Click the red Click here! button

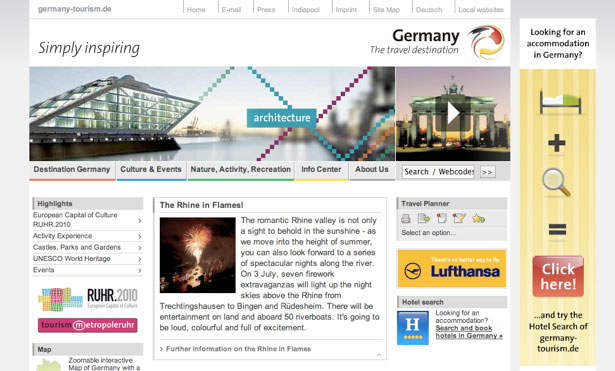tap(558, 276)
